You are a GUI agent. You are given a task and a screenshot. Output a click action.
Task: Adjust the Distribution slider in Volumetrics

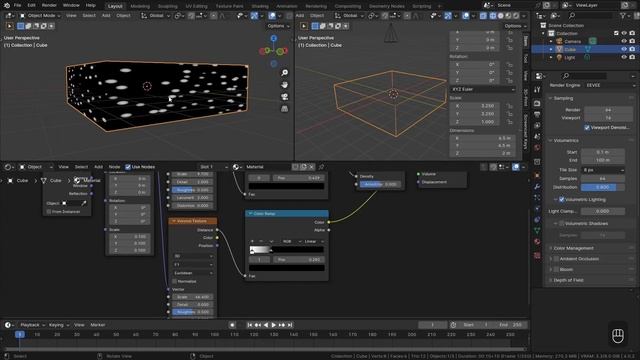(602, 187)
